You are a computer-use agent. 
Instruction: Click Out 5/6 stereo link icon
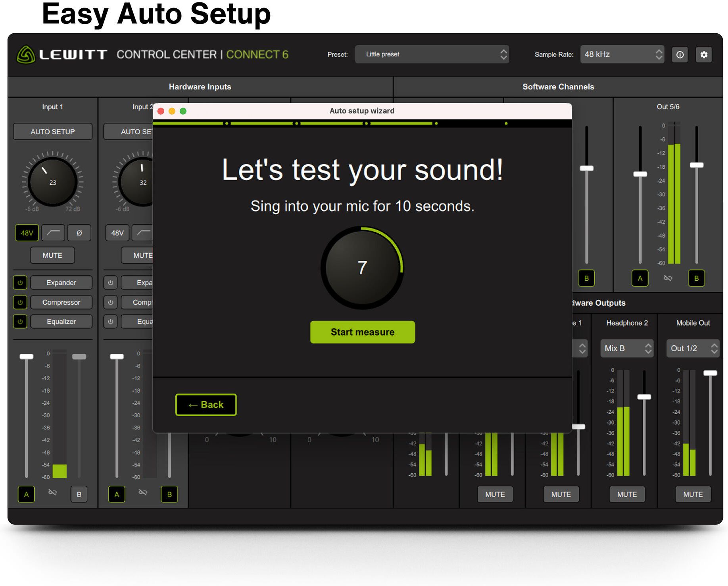point(668,278)
